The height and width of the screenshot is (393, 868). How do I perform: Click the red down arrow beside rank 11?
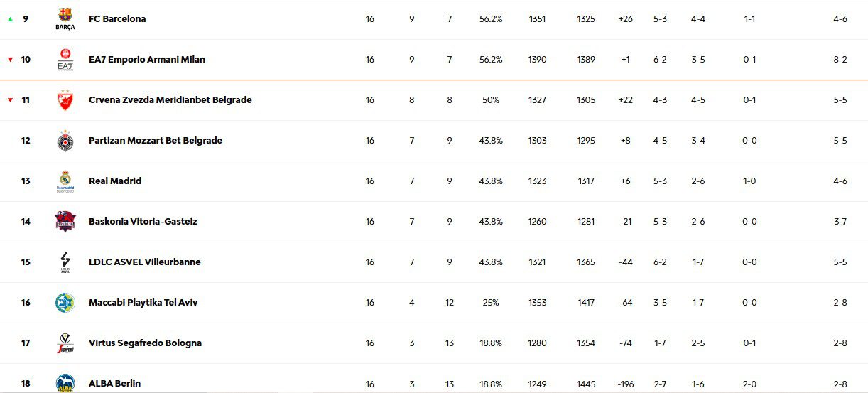[x=10, y=100]
